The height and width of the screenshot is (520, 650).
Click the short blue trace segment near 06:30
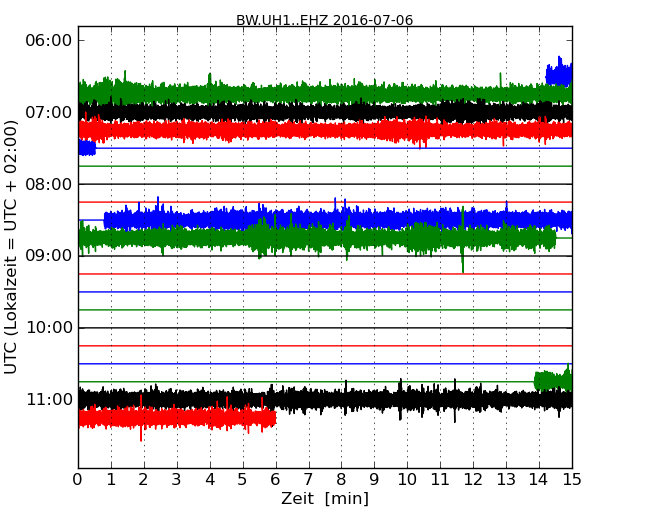coord(559,75)
